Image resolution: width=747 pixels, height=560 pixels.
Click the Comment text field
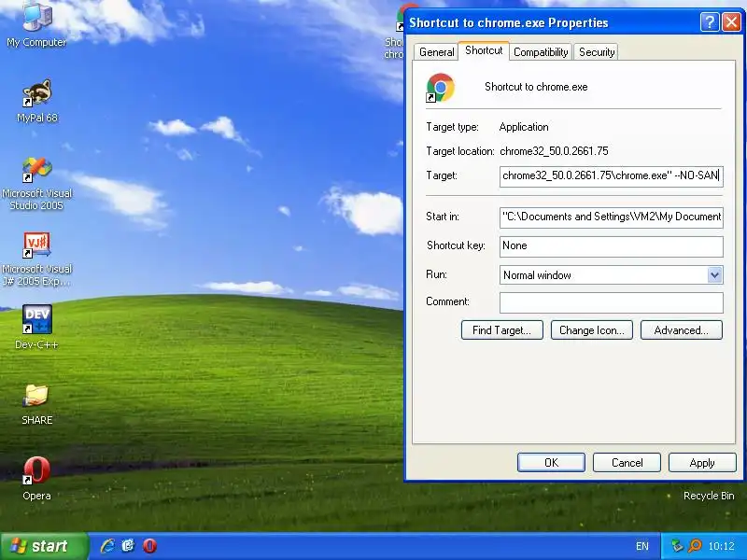612,302
